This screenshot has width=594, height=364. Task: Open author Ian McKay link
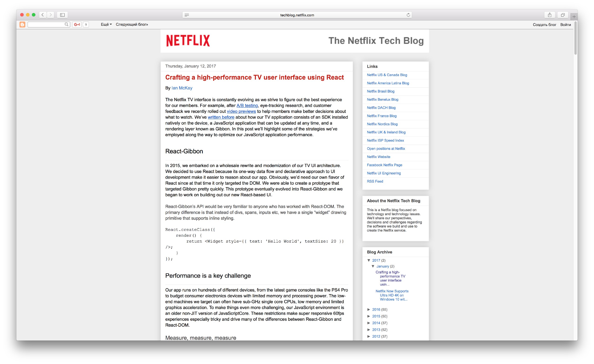click(182, 88)
